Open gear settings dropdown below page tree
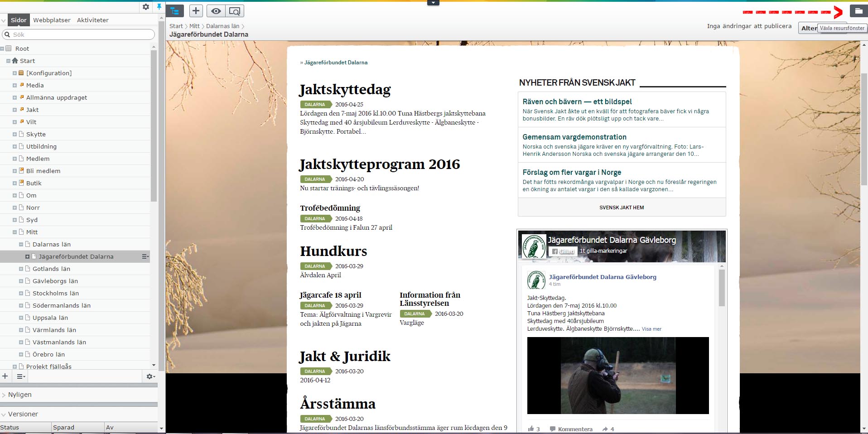The height and width of the screenshot is (434, 868). 150,376
